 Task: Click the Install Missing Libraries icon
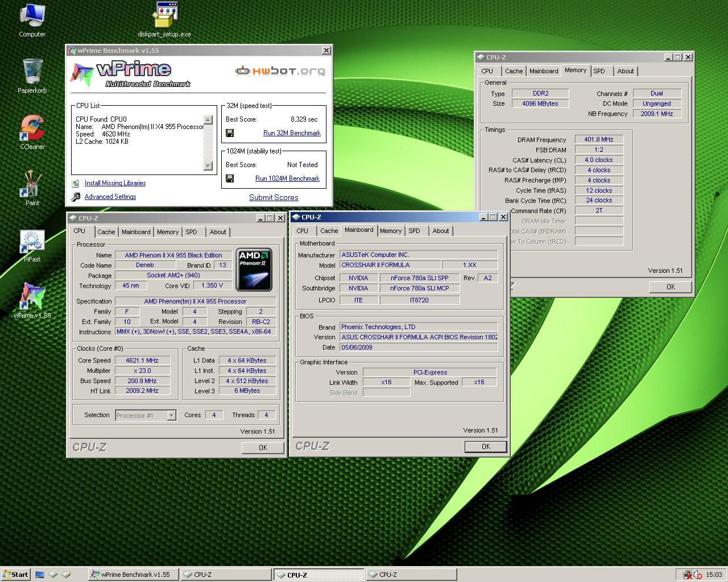pos(76,183)
